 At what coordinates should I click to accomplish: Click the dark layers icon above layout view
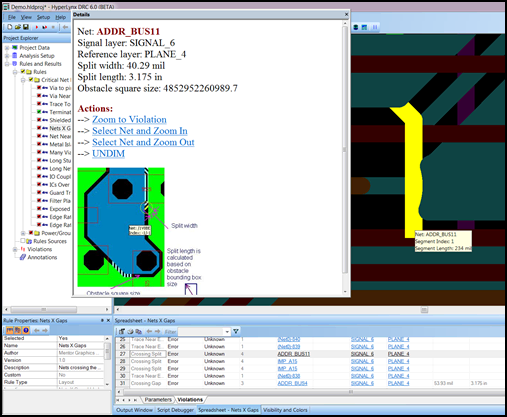tap(356, 27)
